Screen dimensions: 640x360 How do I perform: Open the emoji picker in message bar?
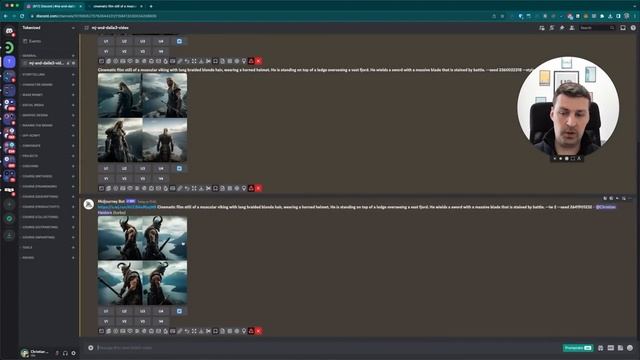click(x=630, y=348)
